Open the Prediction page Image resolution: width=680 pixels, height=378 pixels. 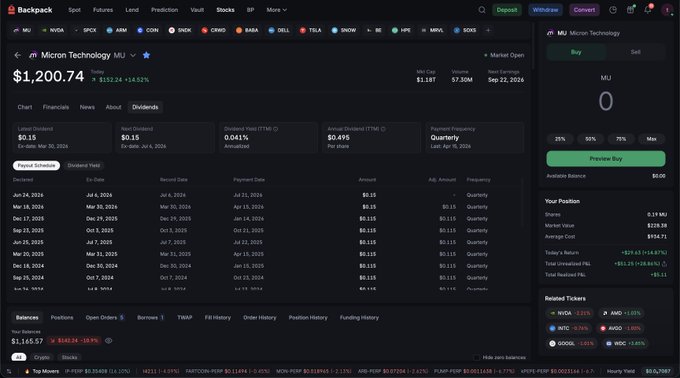164,10
